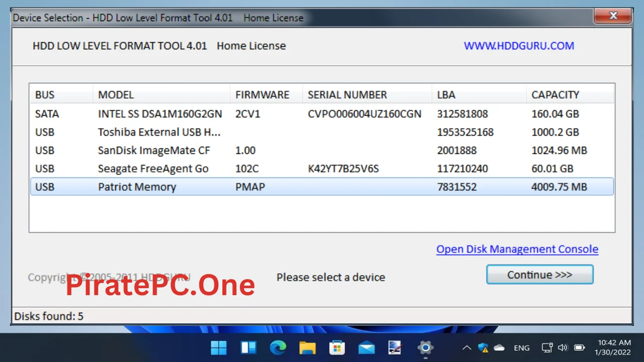Open Mail app from taskbar

pos(366,347)
